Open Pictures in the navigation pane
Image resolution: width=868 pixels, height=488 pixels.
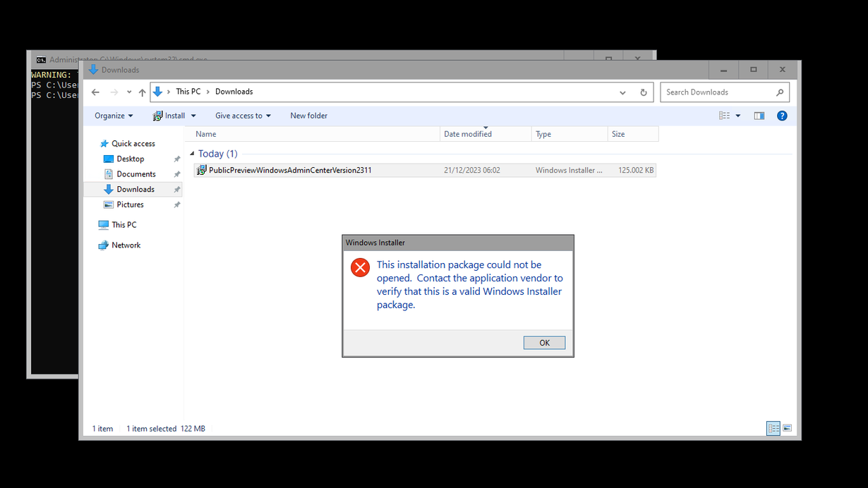[130, 205]
